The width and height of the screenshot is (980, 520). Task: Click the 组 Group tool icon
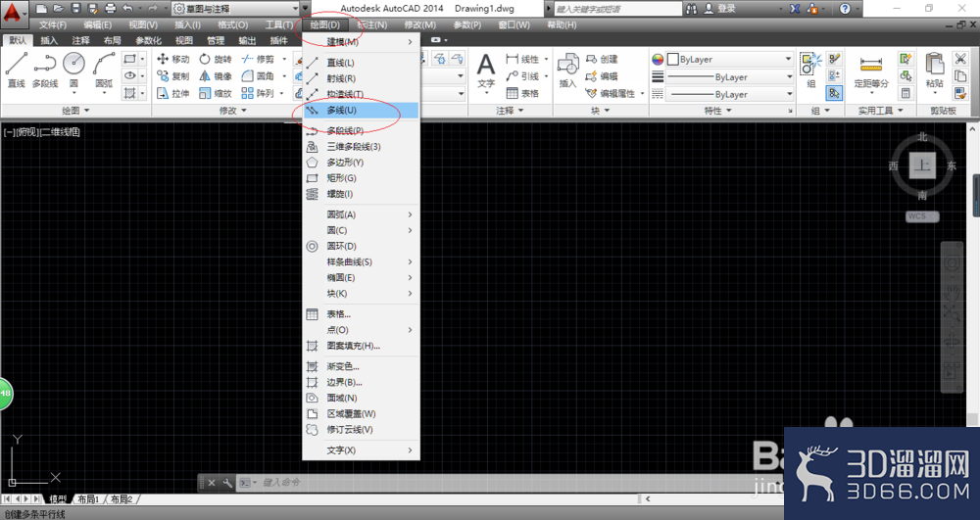click(x=811, y=70)
